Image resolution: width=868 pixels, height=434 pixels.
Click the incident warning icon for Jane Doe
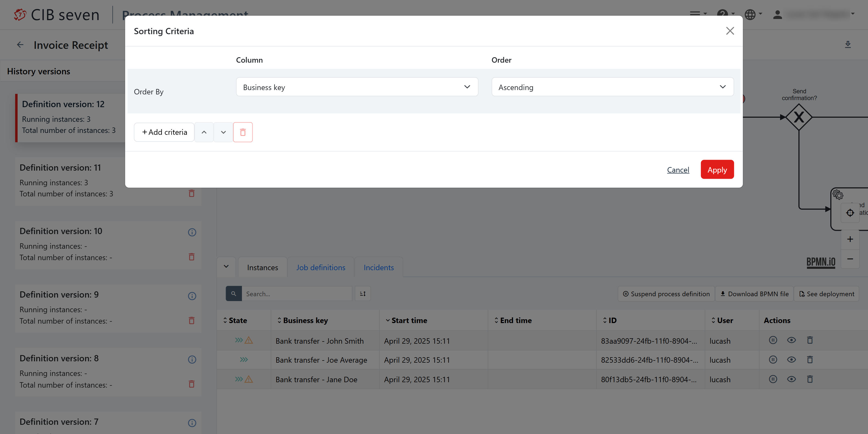[249, 379]
